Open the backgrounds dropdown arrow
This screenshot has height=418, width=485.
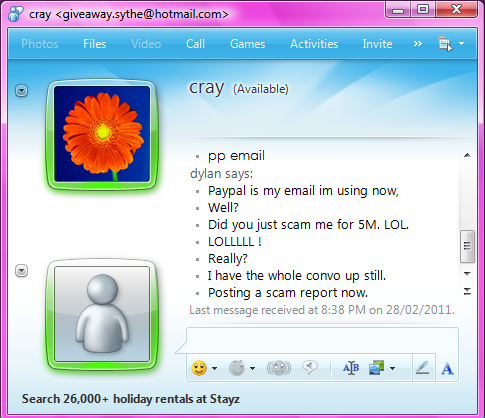click(392, 368)
